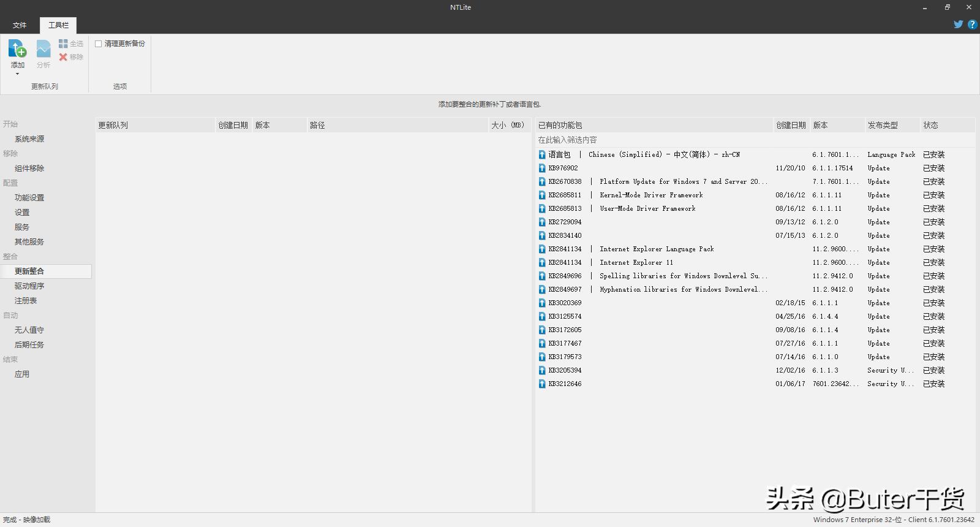Switch to the 工具栏 ribbon tab

coord(59,25)
